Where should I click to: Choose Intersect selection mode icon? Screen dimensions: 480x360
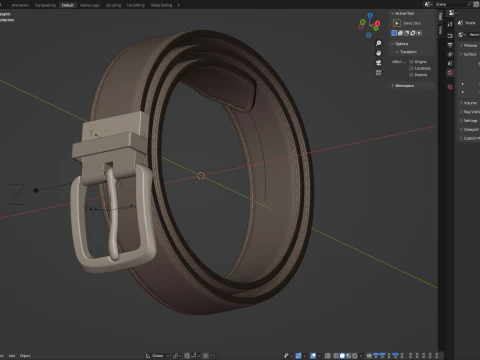[x=419, y=33]
